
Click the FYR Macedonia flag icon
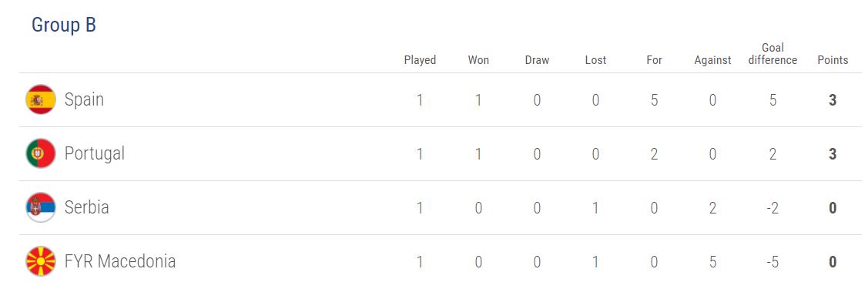click(40, 261)
